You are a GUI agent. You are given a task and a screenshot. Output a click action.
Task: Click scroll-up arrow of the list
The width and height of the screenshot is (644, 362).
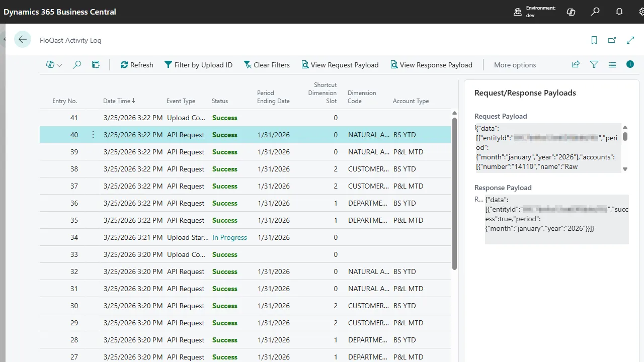point(454,113)
